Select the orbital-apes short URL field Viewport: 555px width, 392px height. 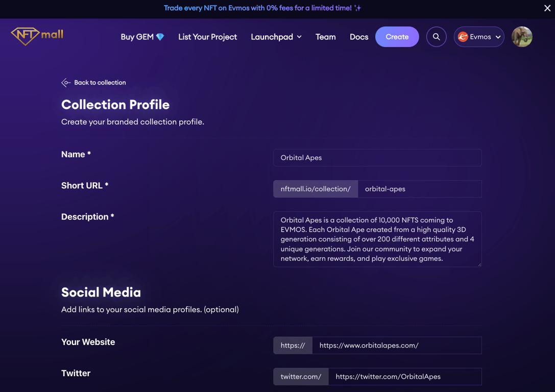(420, 189)
